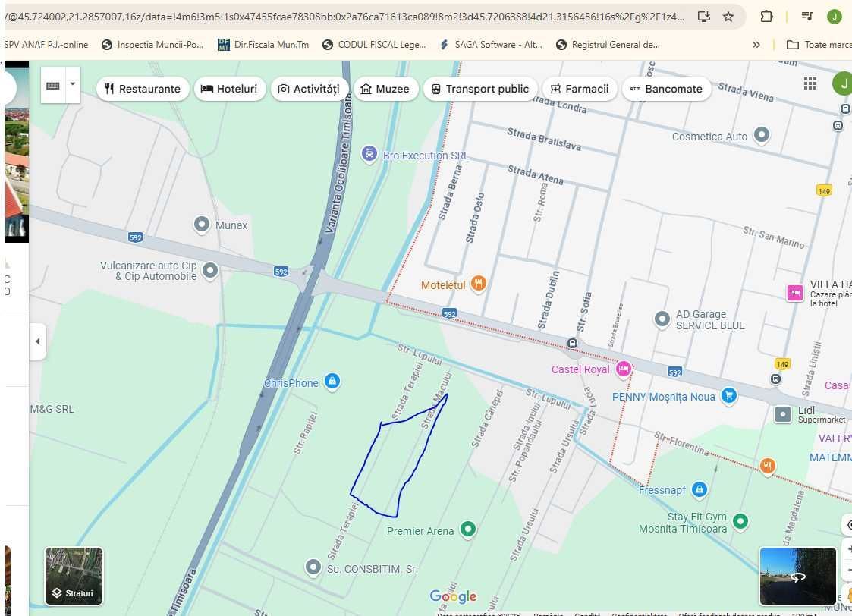Screen dimensions: 852x616
Task: Click the PENNY Moșnița Noua shopping pin
Action: pyautogui.click(x=729, y=395)
